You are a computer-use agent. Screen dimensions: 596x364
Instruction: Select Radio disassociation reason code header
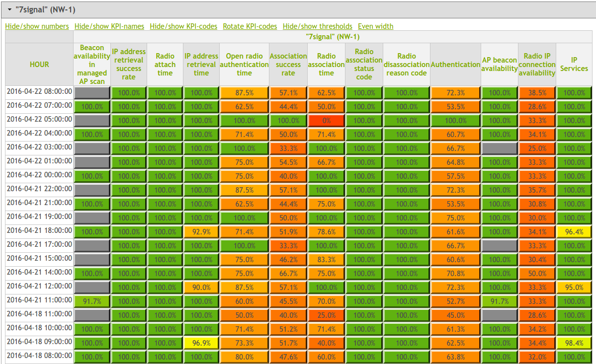(407, 65)
